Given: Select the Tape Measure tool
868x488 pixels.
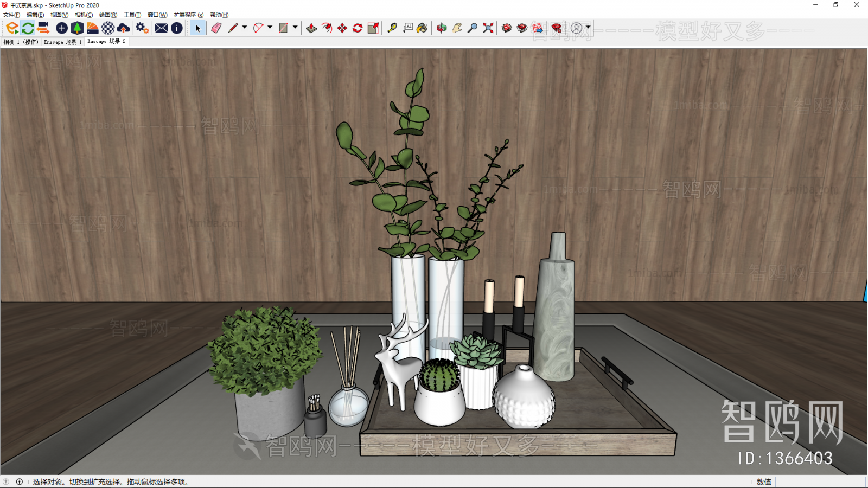Looking at the screenshot, I should [392, 28].
